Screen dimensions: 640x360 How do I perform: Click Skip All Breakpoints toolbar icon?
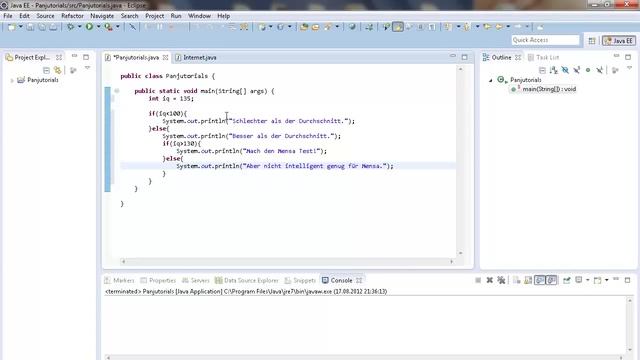coord(132,27)
